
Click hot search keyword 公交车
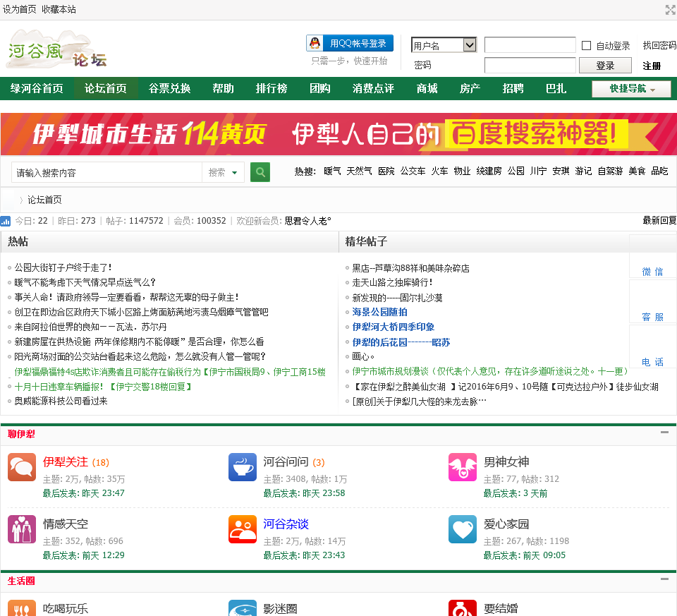pos(413,171)
